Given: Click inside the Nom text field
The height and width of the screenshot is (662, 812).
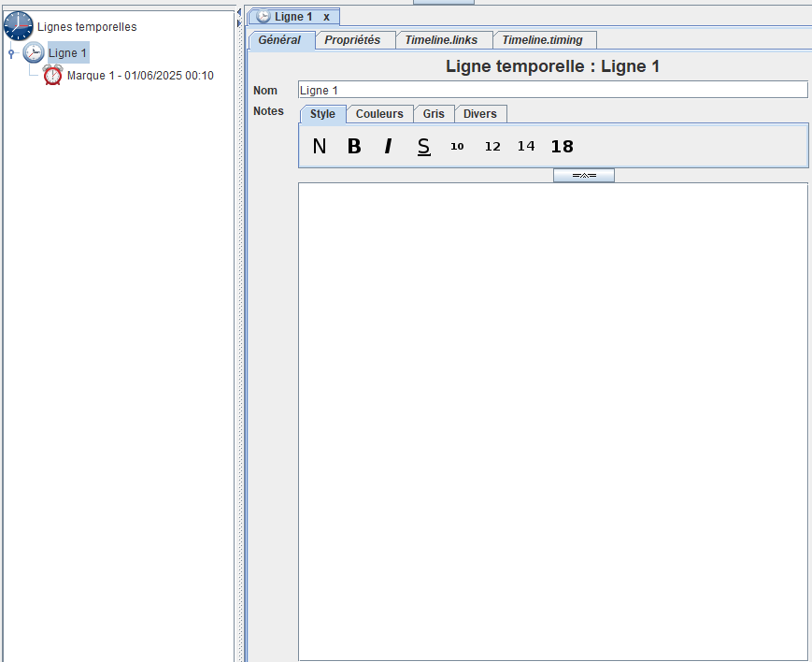Looking at the screenshot, I should [551, 89].
